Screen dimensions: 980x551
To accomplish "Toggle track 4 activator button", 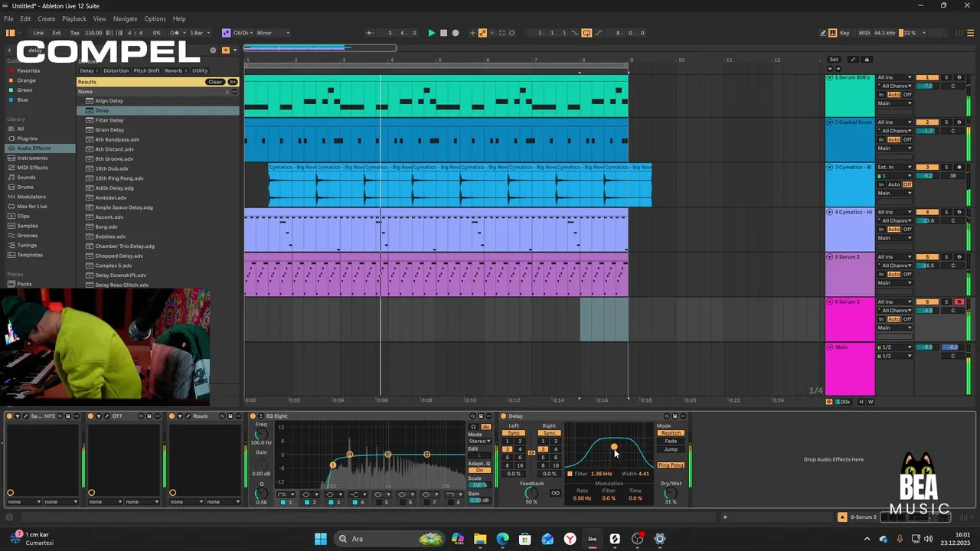I will pos(927,212).
